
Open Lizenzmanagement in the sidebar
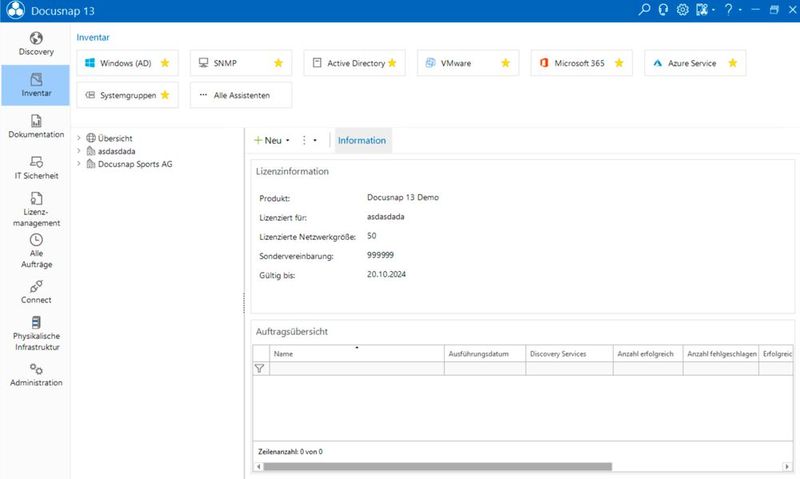35,209
